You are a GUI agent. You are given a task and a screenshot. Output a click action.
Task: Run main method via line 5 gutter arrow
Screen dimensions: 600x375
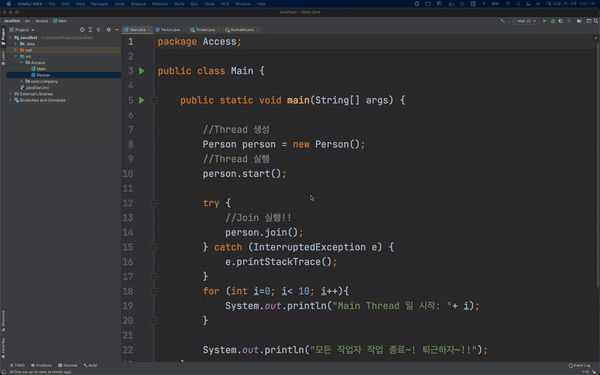click(142, 100)
